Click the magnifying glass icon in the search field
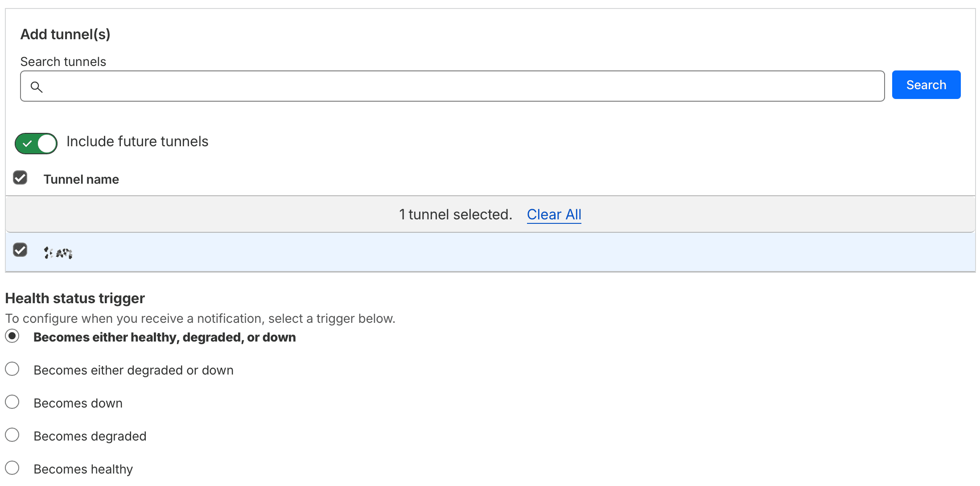The width and height of the screenshot is (980, 486). 37,87
